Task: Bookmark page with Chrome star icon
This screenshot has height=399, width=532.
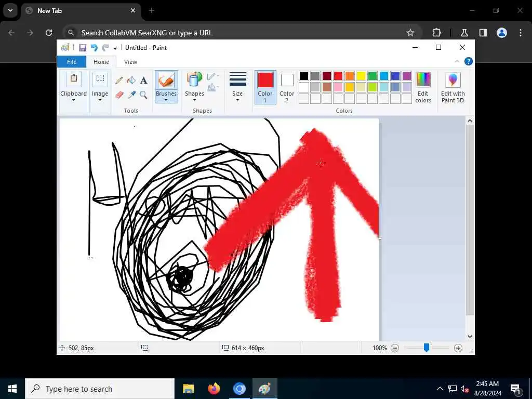Action: 410,33
